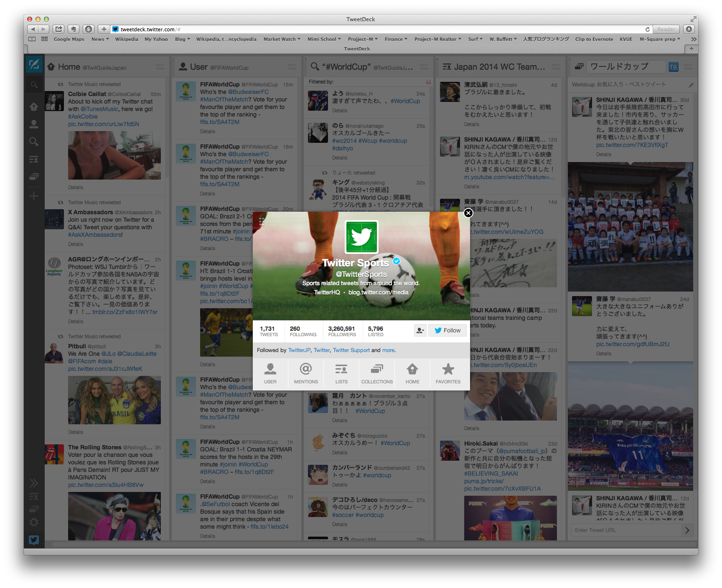This screenshot has width=722, height=588.
Task: Open COLLECTIONS tab in profile popup
Action: 377,373
